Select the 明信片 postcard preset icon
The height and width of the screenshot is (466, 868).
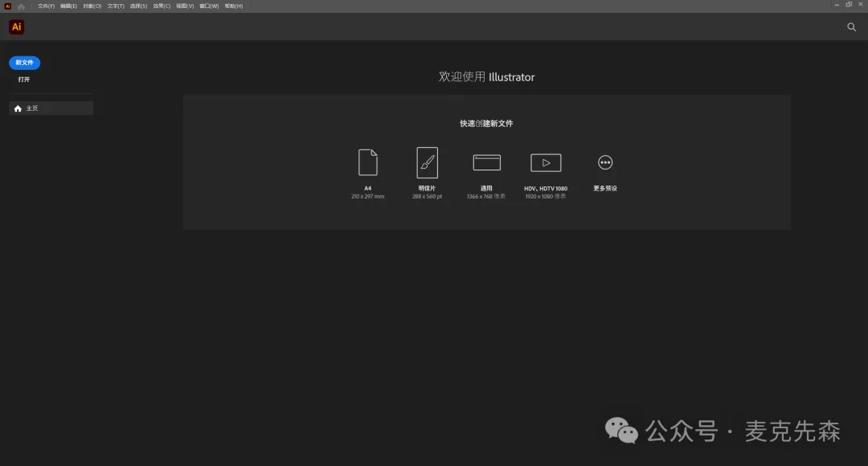[427, 162]
